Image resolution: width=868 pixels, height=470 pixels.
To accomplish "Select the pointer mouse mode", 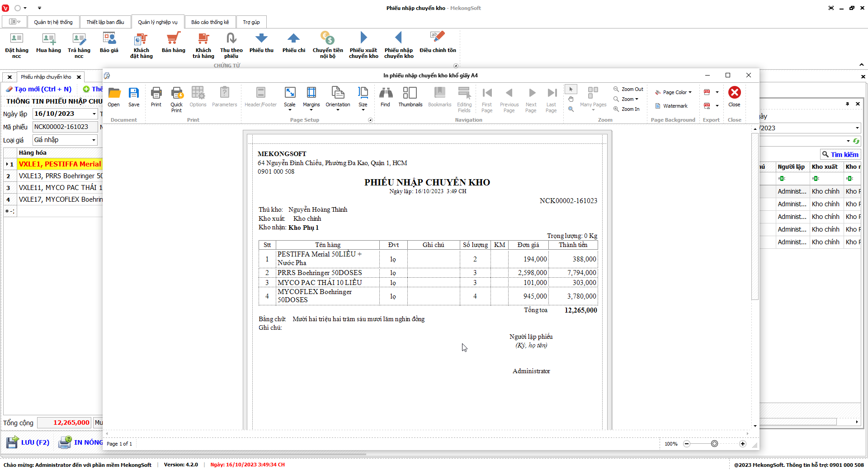I will [571, 89].
